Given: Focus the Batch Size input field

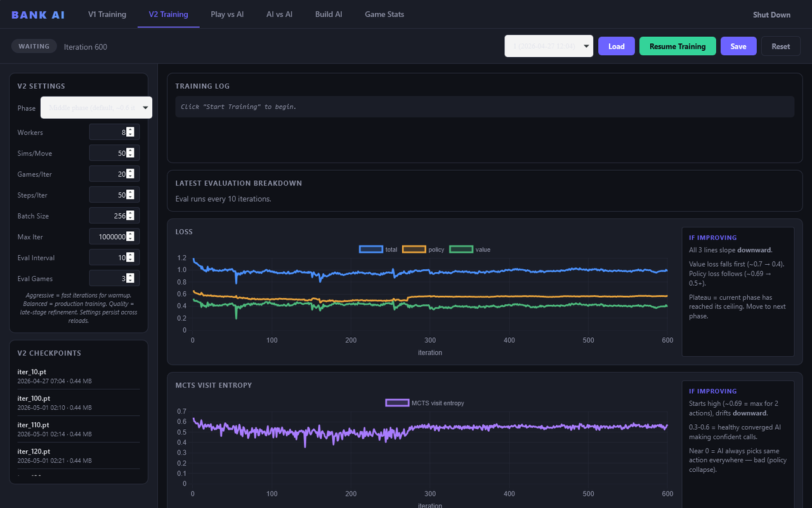Looking at the screenshot, I should (114, 216).
